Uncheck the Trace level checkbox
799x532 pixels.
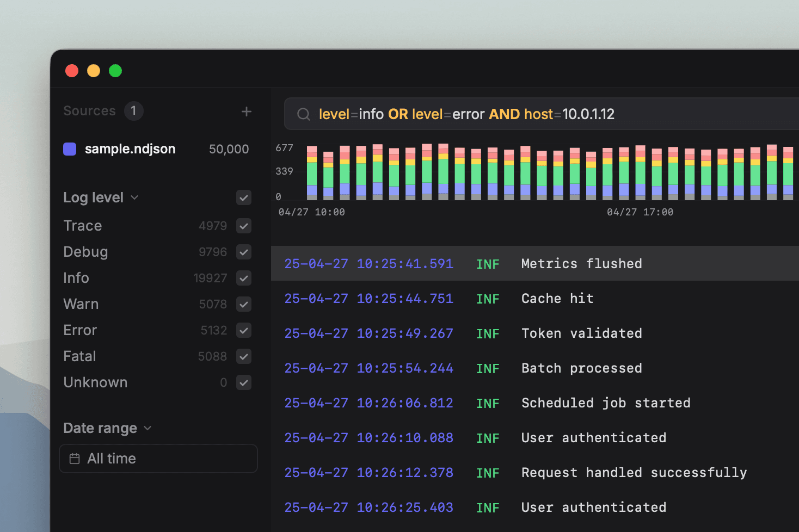(244, 226)
